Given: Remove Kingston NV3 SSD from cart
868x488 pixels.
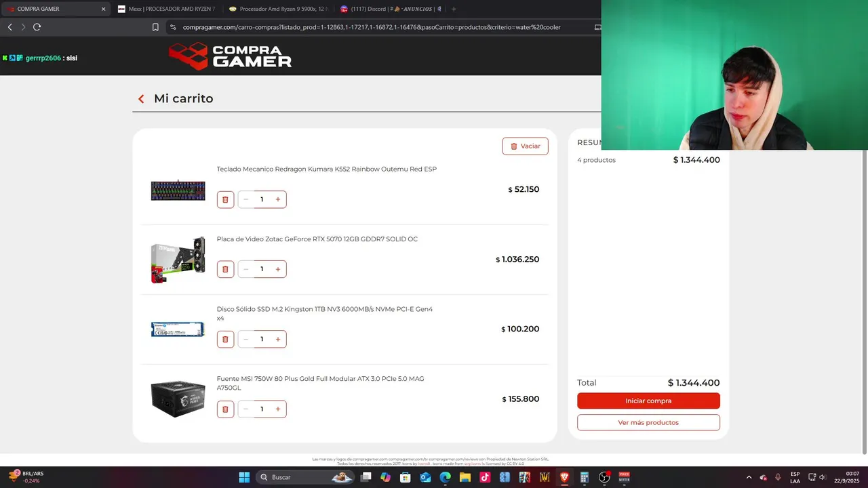Looking at the screenshot, I should point(225,339).
